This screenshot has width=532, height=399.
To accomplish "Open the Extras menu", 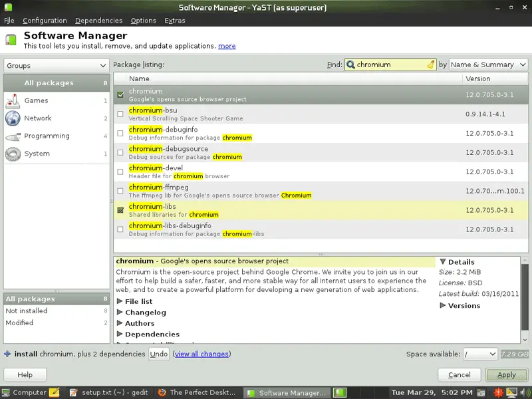I will click(x=175, y=21).
